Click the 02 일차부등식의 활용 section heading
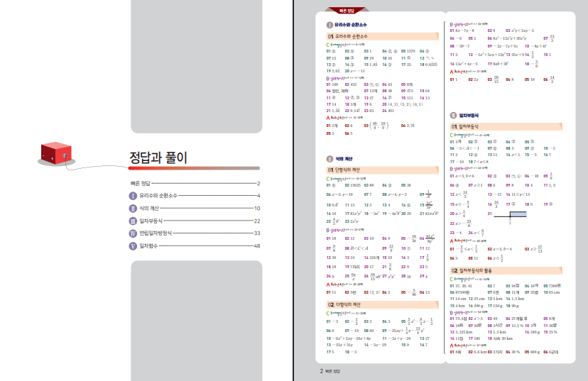588x381 pixels. pyautogui.click(x=481, y=271)
